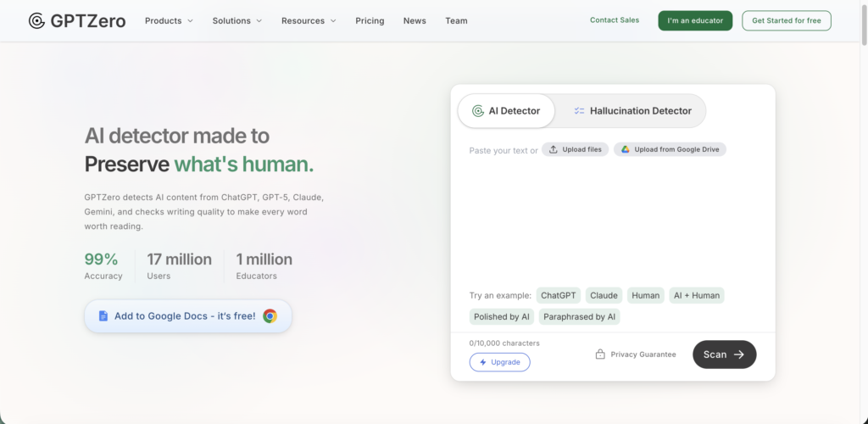This screenshot has height=424, width=868.
Task: Open the Solutions dropdown menu
Action: pyautogui.click(x=237, y=21)
